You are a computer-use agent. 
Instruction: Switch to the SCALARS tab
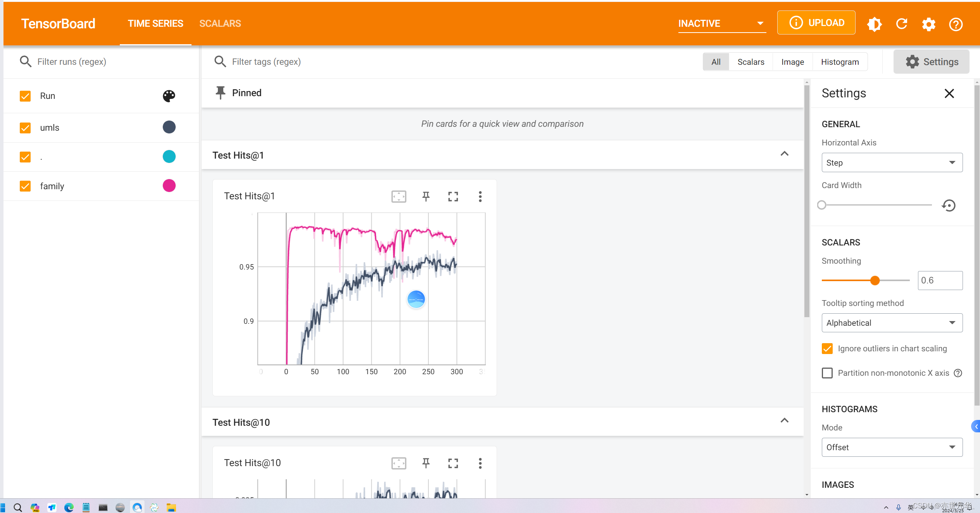coord(220,24)
